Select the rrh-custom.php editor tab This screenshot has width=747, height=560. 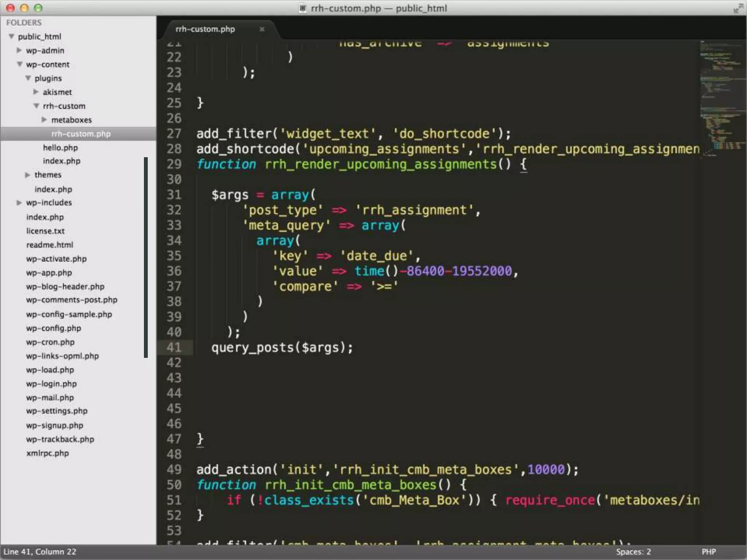pos(205,29)
